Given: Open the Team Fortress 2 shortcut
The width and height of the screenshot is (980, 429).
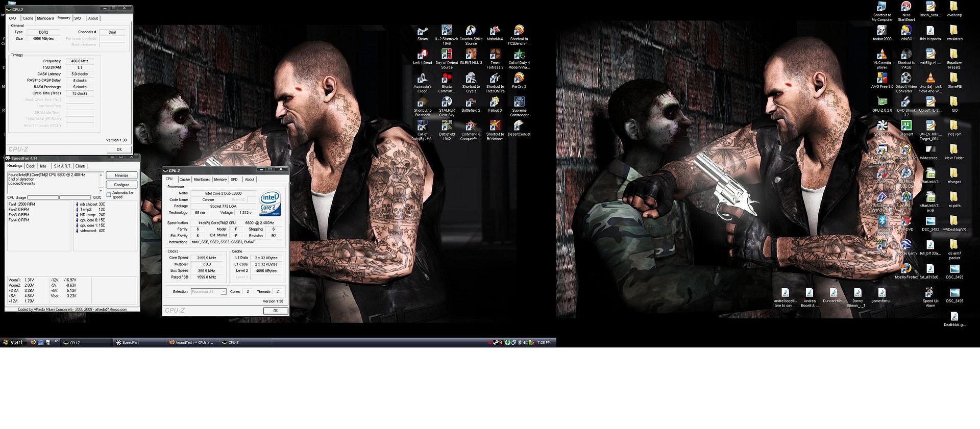Looking at the screenshot, I should [x=495, y=55].
